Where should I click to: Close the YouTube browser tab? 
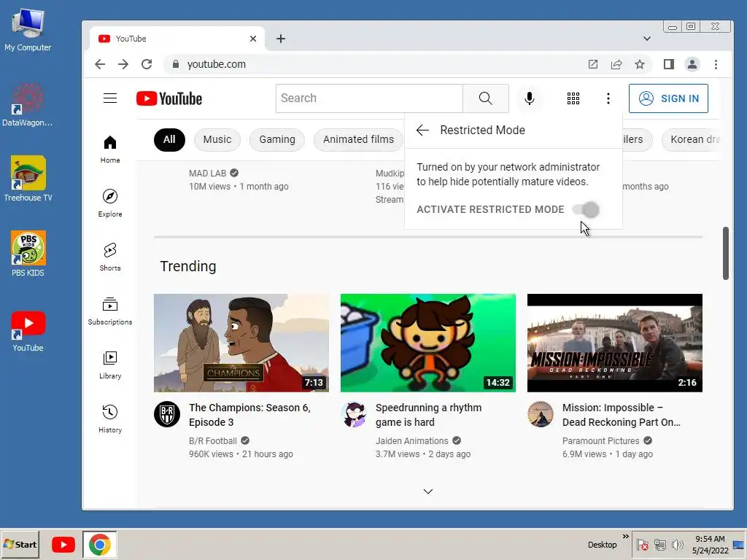tap(253, 39)
